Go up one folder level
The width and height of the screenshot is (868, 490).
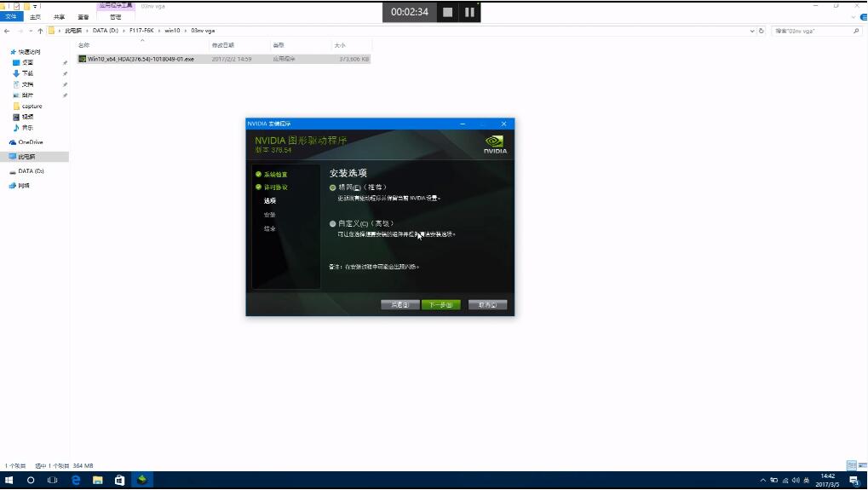click(40, 31)
